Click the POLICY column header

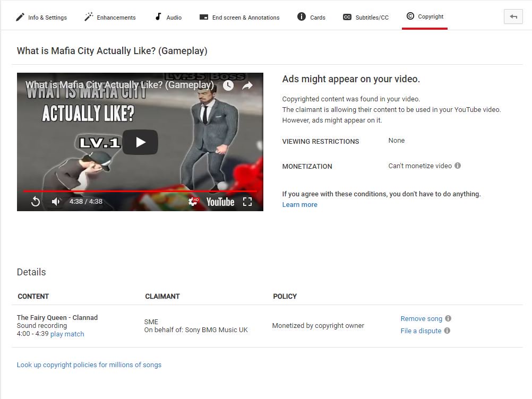[285, 296]
